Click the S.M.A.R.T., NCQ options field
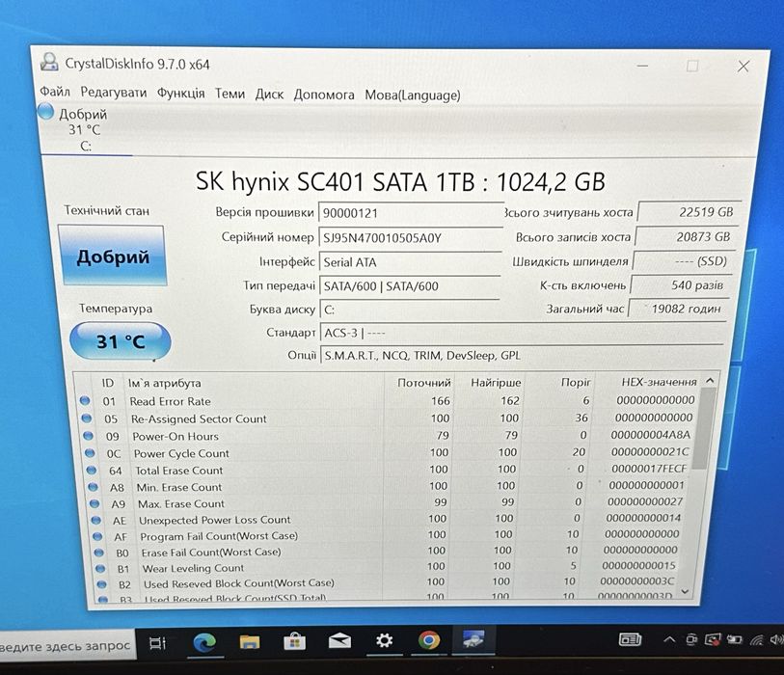Viewport: 784px width, 675px height. point(522,355)
